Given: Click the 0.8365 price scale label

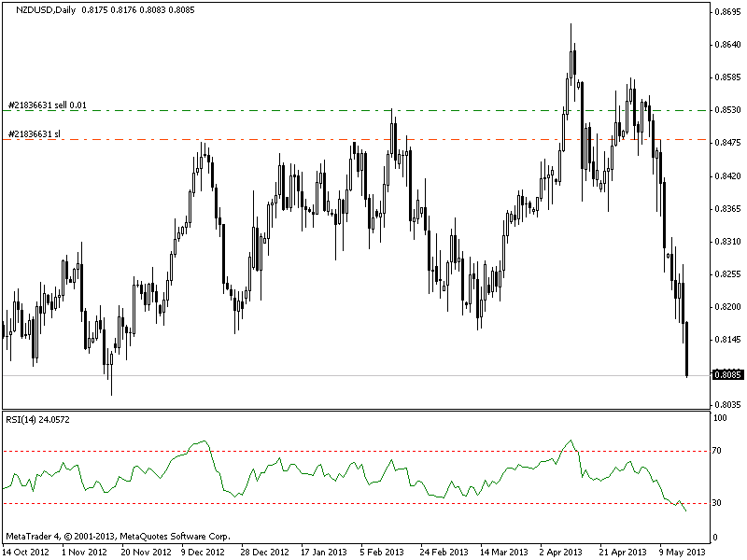Looking at the screenshot, I should [728, 208].
